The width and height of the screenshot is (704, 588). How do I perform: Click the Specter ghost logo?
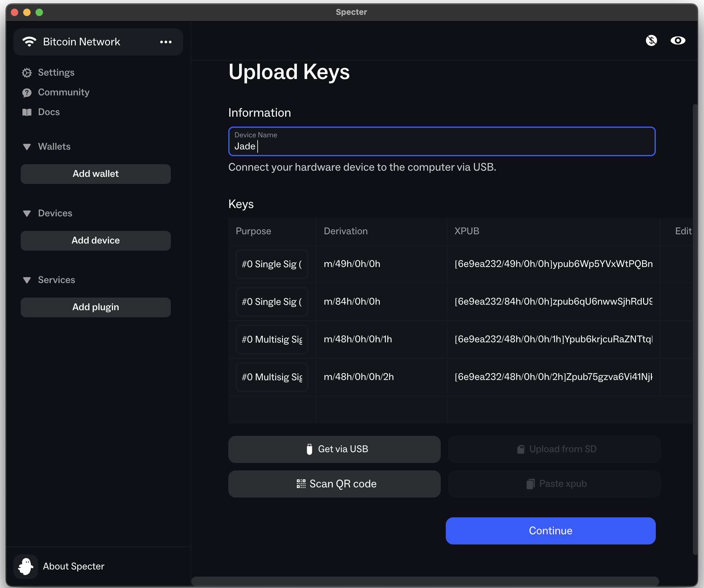point(25,566)
